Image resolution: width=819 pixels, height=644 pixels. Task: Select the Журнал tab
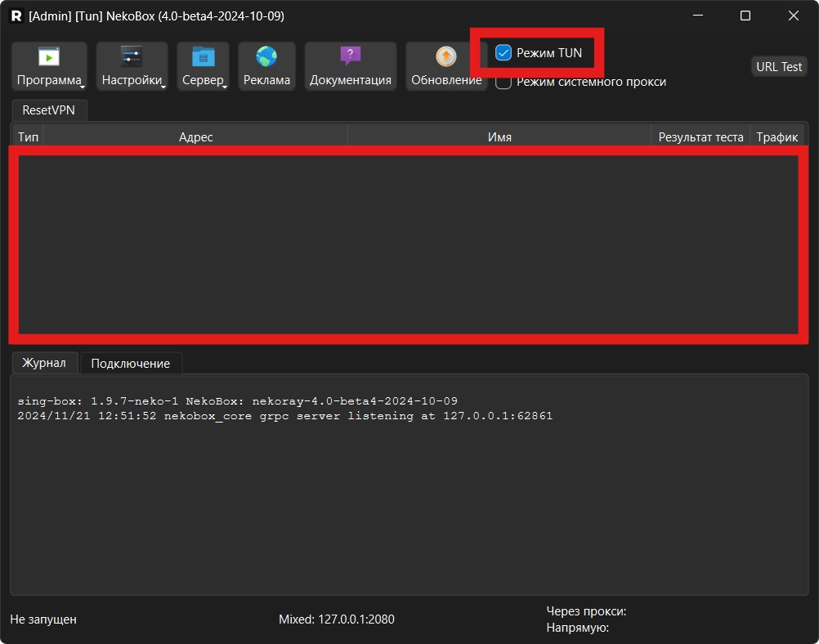pyautogui.click(x=44, y=363)
